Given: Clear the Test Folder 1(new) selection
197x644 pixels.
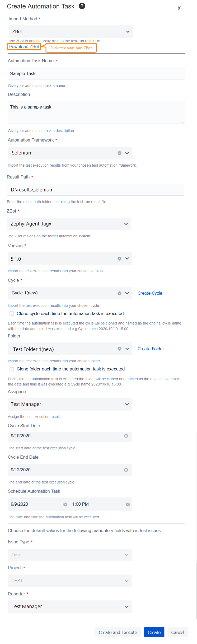Looking at the screenshot, I should (x=119, y=349).
